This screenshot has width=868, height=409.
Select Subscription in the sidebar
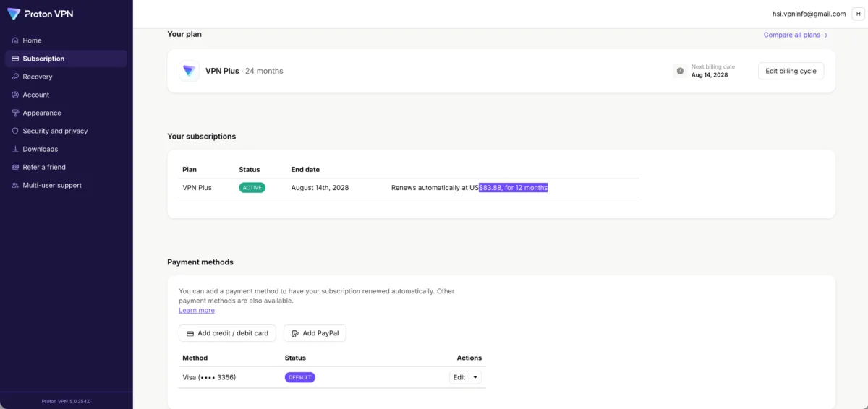coord(66,59)
